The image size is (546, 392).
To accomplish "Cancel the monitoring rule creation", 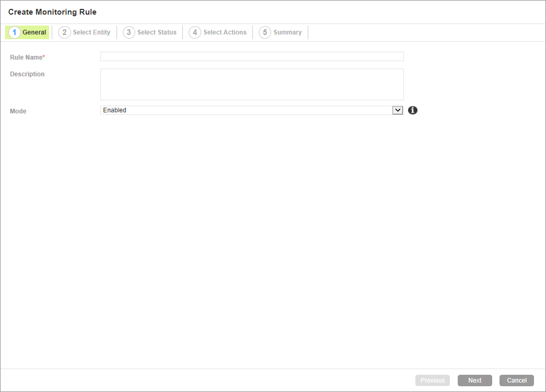I will pos(517,381).
